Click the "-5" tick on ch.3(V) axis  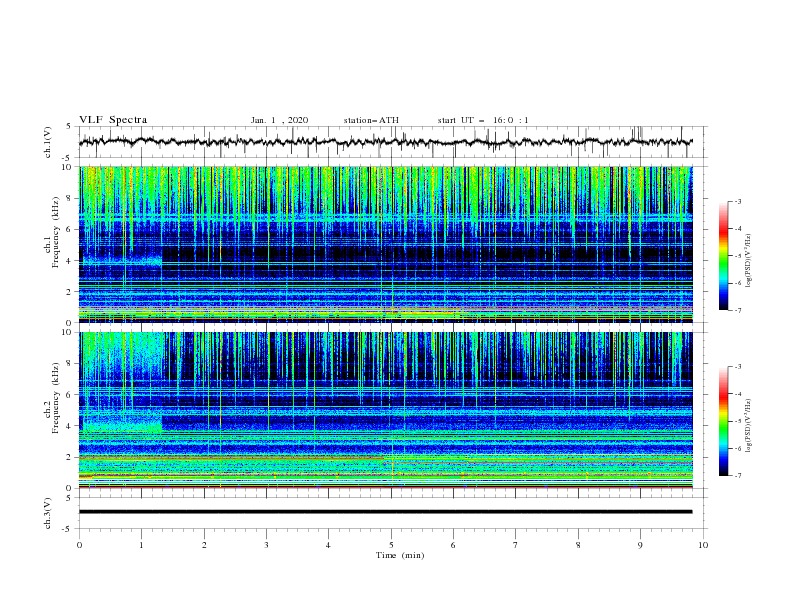(68, 529)
